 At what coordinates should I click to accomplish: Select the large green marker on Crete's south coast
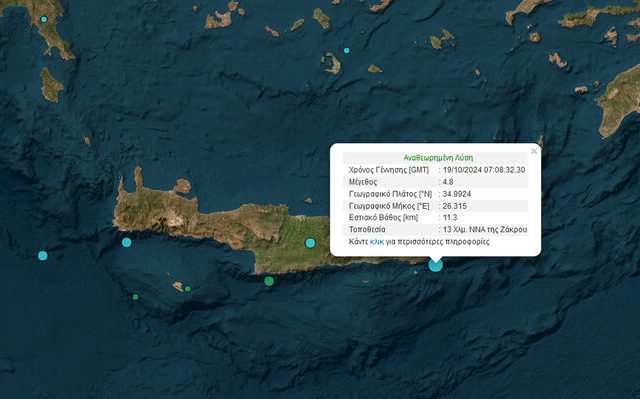point(269,281)
